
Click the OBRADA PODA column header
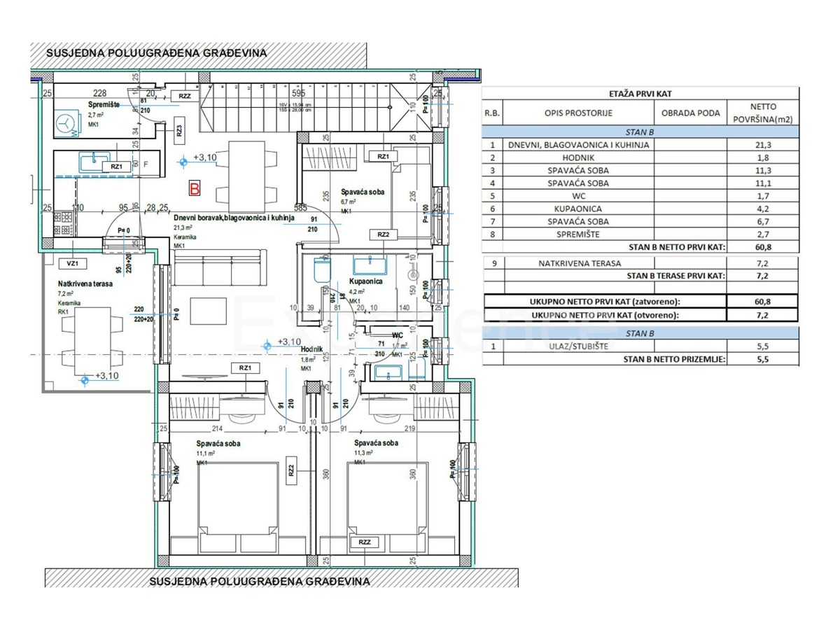point(689,113)
